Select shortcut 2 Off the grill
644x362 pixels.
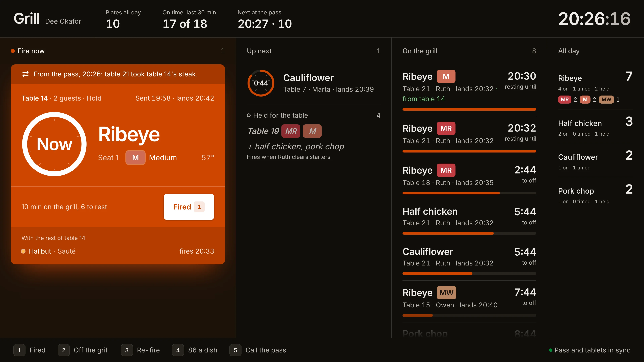[x=83, y=350]
